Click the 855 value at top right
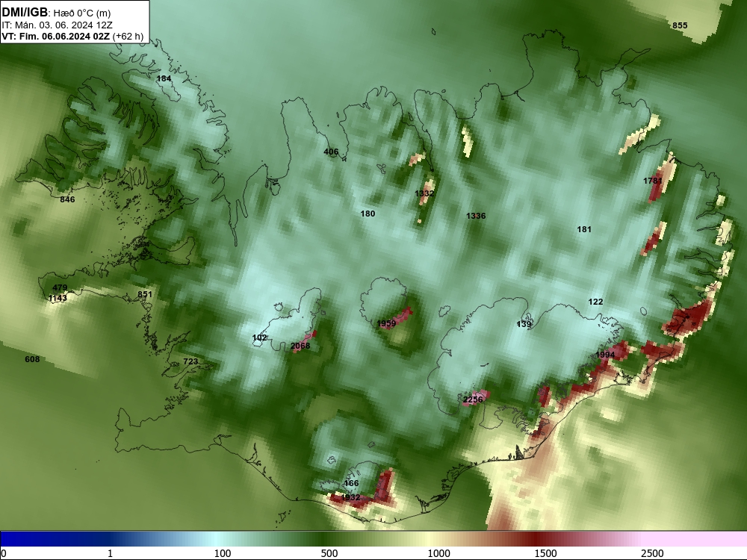 point(680,25)
